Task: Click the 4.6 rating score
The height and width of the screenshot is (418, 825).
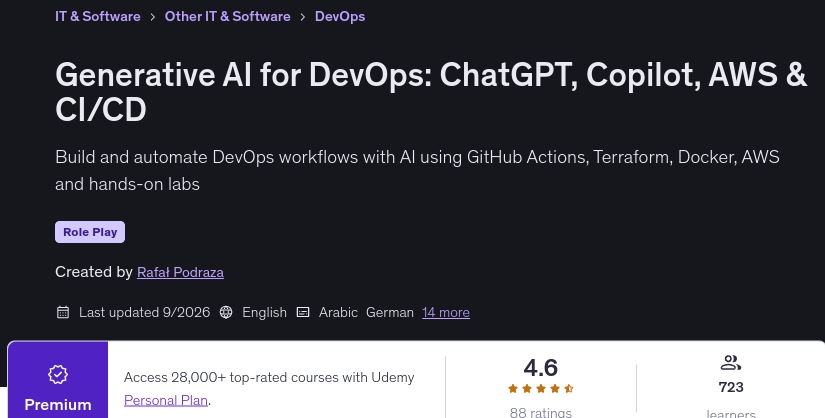Action: tap(541, 367)
